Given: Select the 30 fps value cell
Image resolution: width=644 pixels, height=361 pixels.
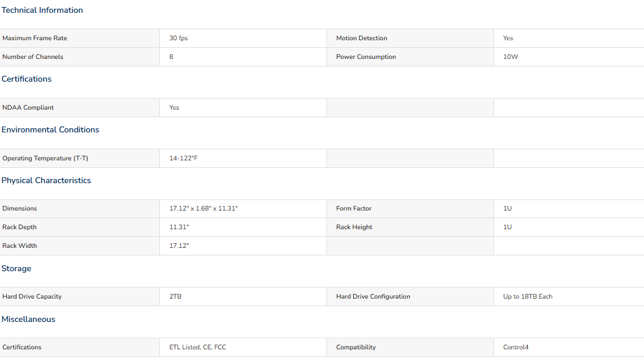Looking at the screenshot, I should (243, 38).
